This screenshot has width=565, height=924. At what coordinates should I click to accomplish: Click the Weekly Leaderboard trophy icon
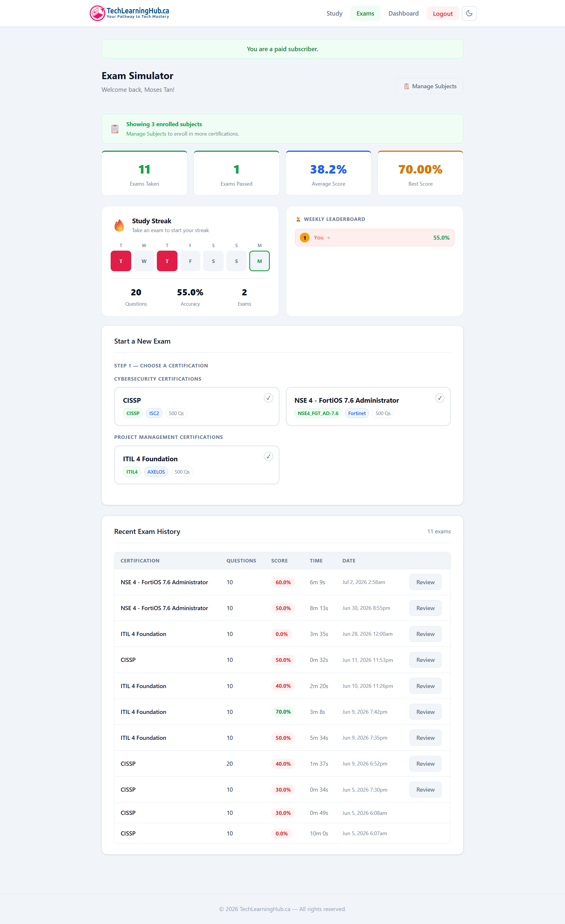(x=298, y=219)
